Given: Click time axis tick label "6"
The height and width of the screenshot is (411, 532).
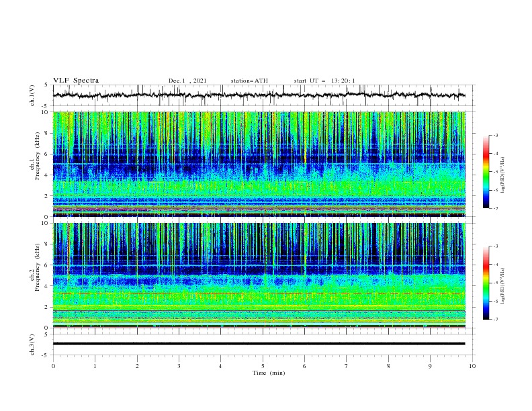Looking at the screenshot, I should pyautogui.click(x=304, y=366).
